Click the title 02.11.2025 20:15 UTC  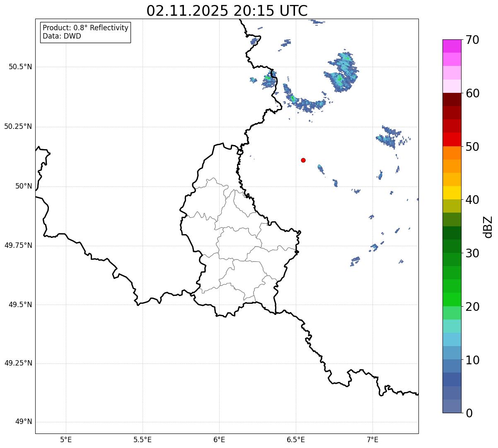(227, 10)
